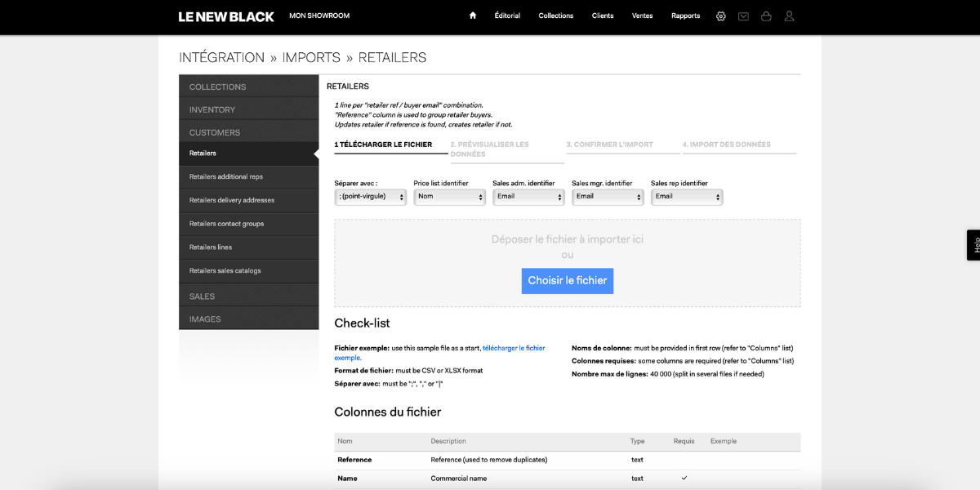Screen dimensions: 980x490
Task: Click the Description column header
Action: (x=448, y=442)
